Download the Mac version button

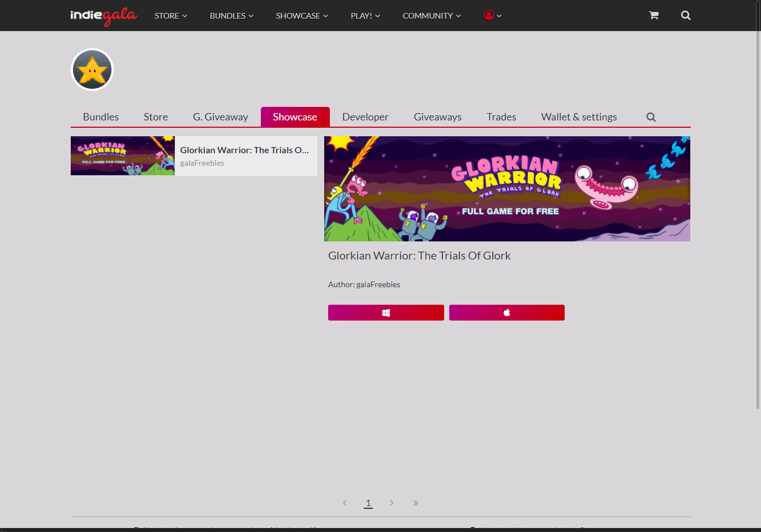point(507,313)
